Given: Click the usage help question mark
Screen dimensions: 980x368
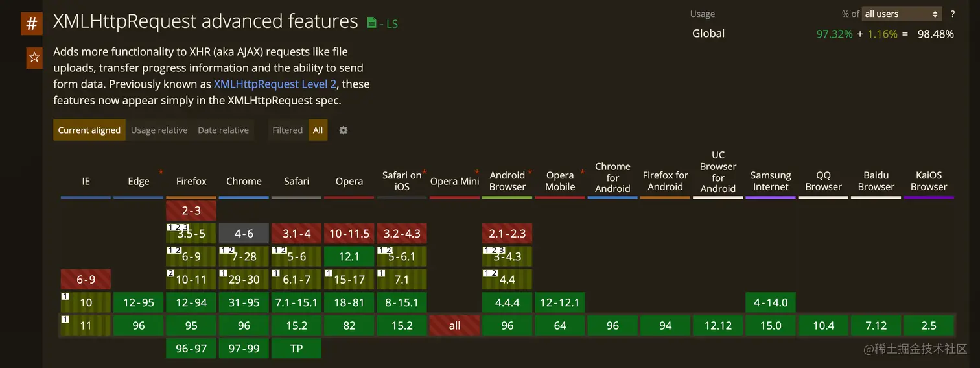Looking at the screenshot, I should click(953, 14).
